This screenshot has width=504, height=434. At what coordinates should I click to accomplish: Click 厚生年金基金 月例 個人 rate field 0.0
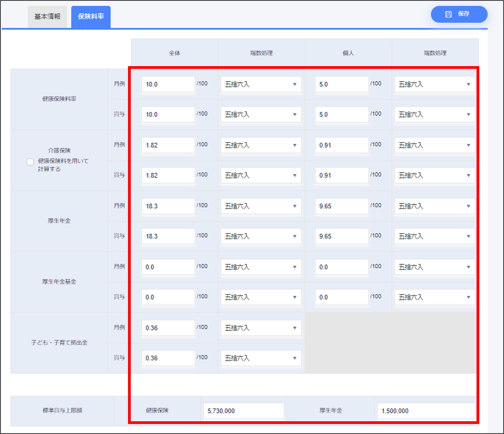click(341, 267)
